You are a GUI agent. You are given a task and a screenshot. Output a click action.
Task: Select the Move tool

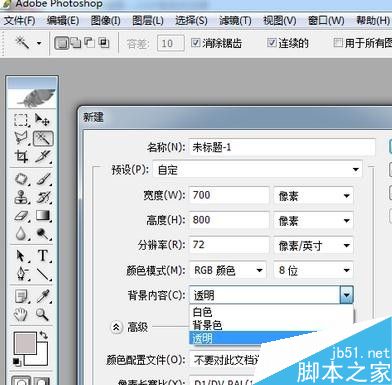click(43, 120)
